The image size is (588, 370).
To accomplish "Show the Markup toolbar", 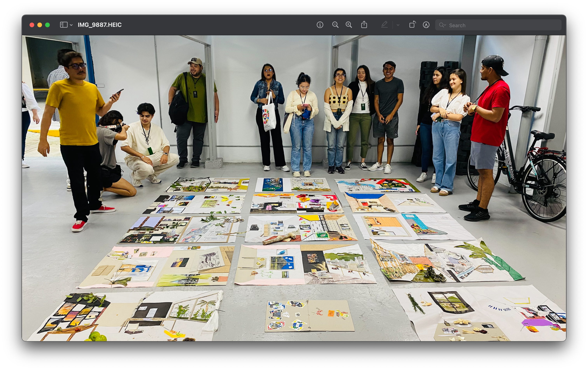I will tap(426, 25).
